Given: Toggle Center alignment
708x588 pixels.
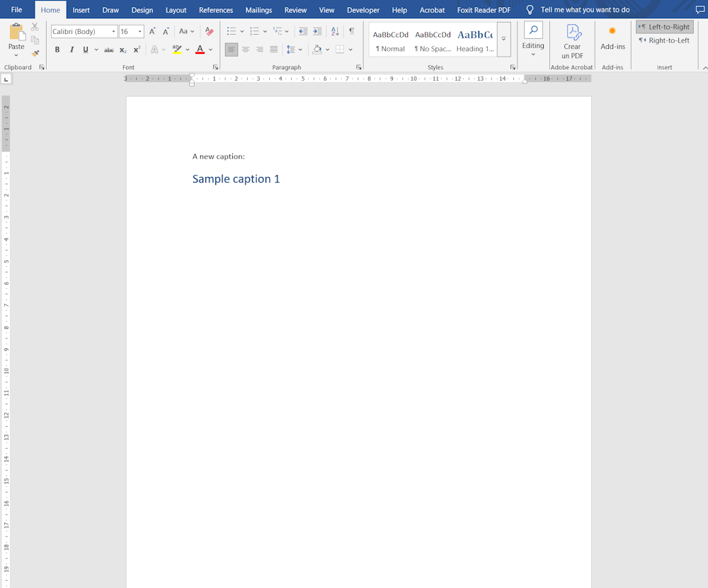Looking at the screenshot, I should [x=246, y=50].
